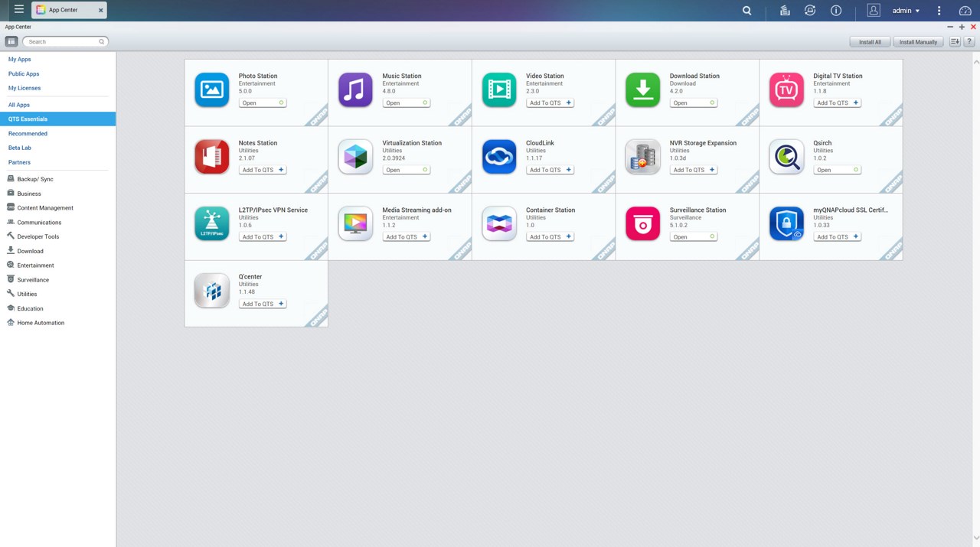Click the Virtualization Station app icon
The width and height of the screenshot is (980, 547).
pos(355,157)
